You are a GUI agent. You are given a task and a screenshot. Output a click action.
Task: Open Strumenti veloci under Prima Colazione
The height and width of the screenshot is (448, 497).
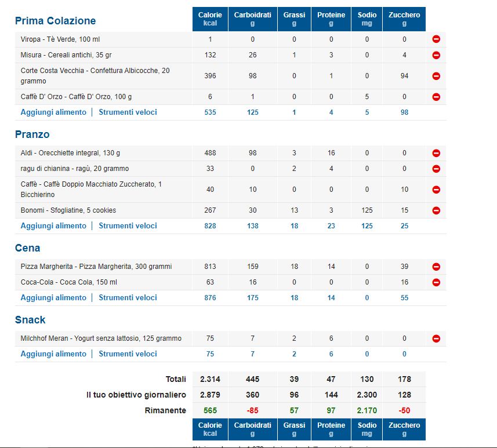tap(128, 112)
